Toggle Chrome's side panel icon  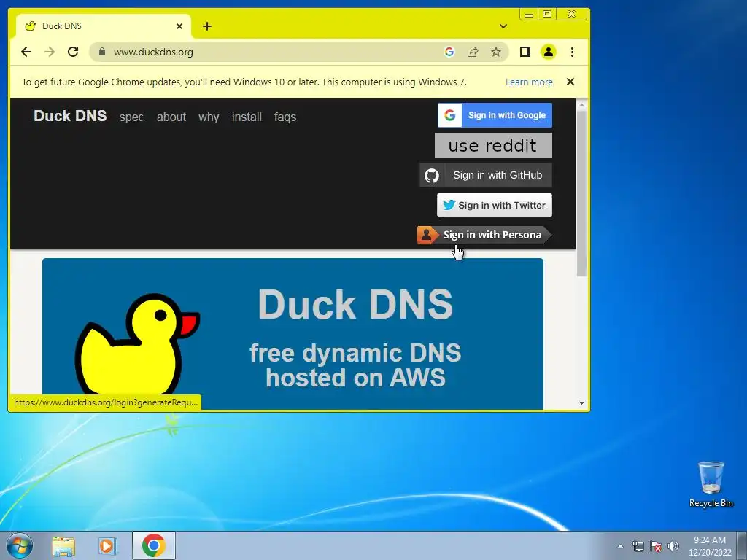tap(525, 52)
